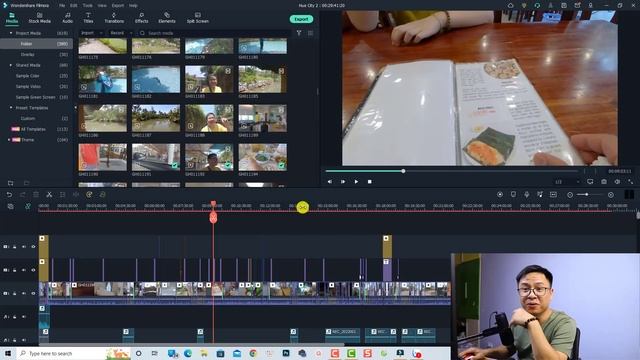The image size is (640, 360).
Task: Click the preview display monitor icon
Action: (x=590, y=182)
